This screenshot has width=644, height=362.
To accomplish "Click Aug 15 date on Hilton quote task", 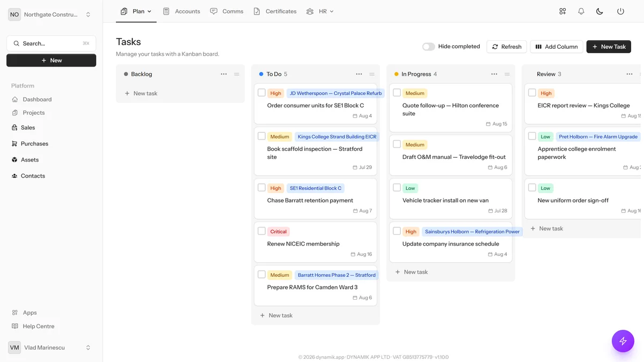I will point(496,124).
